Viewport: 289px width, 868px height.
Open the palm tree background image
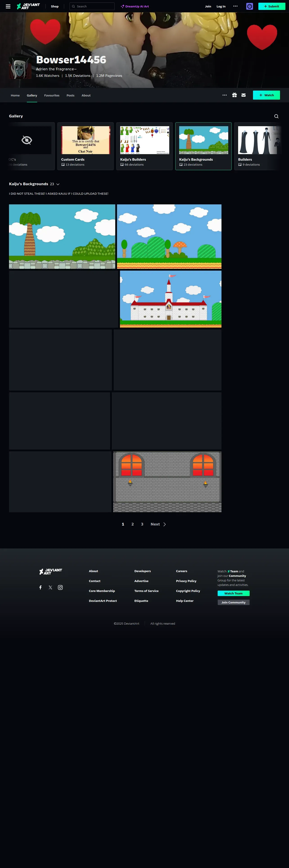(62, 237)
